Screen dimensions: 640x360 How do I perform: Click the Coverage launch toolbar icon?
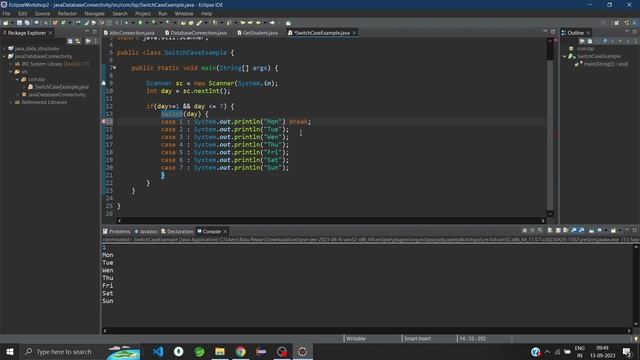(154, 22)
